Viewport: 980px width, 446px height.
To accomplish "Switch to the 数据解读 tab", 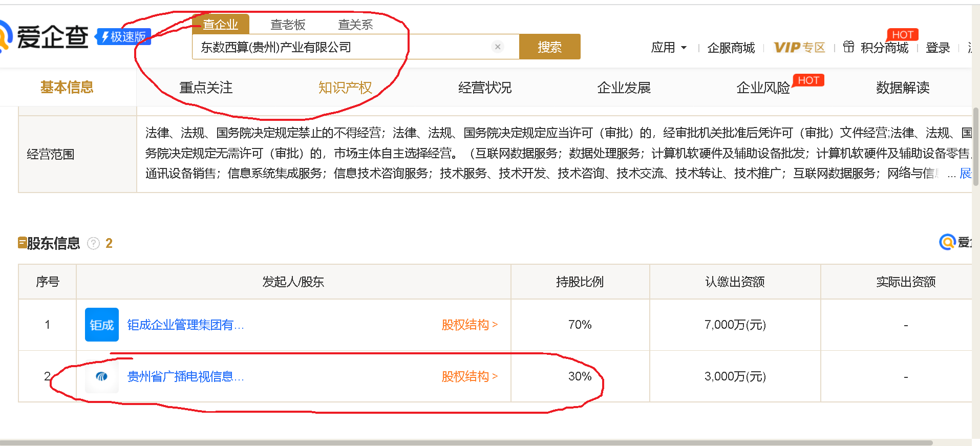I will coord(903,88).
